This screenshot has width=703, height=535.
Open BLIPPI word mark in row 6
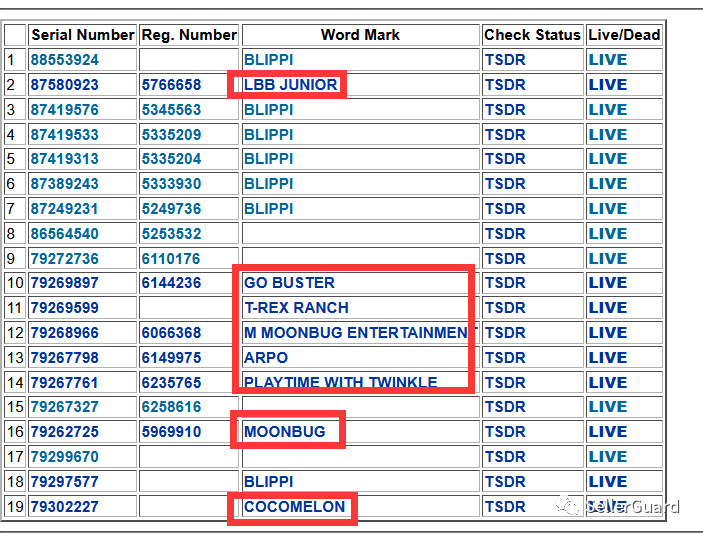click(x=269, y=184)
